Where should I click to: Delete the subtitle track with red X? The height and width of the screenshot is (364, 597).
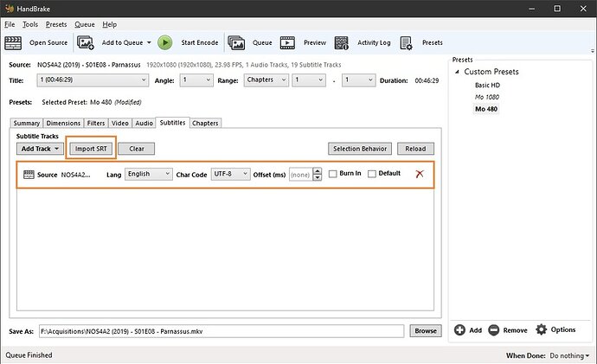[x=420, y=174]
